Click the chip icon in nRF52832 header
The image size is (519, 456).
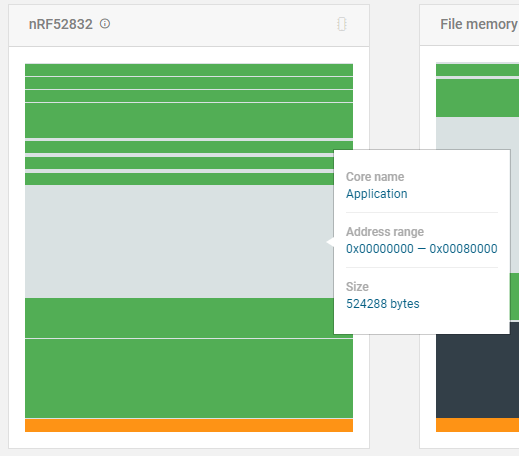(x=342, y=24)
